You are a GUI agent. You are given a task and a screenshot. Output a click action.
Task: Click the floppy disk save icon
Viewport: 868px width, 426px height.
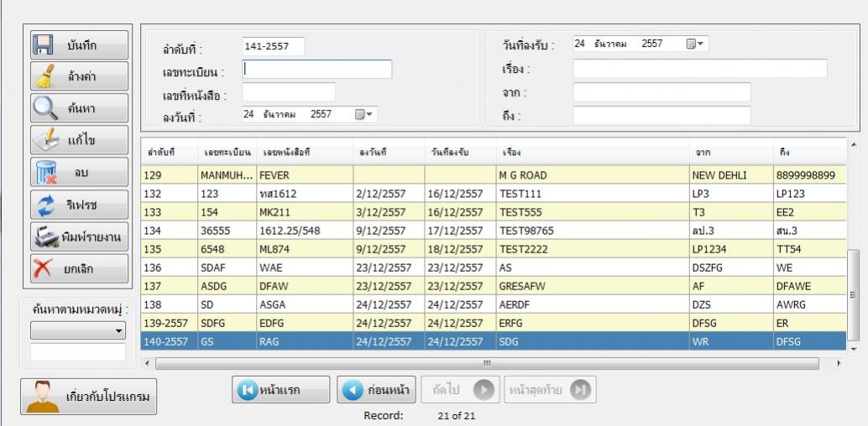click(x=43, y=44)
